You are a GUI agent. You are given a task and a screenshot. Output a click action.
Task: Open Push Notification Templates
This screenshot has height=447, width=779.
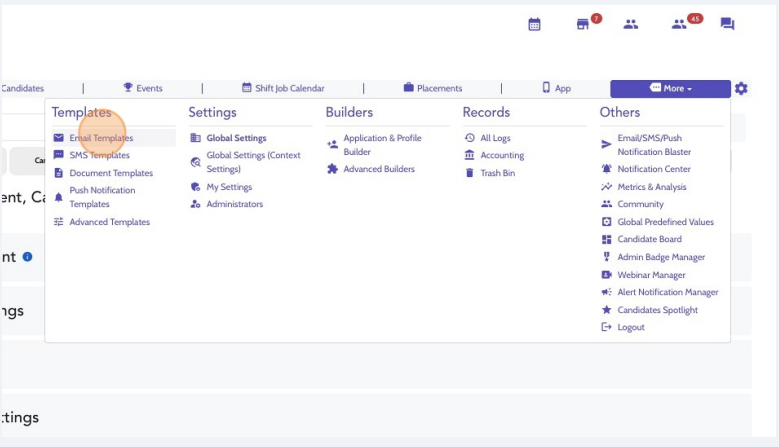pyautogui.click(x=102, y=197)
